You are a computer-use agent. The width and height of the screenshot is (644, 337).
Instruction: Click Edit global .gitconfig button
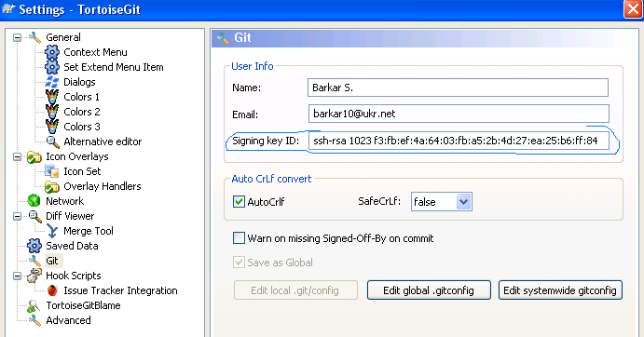pos(429,290)
